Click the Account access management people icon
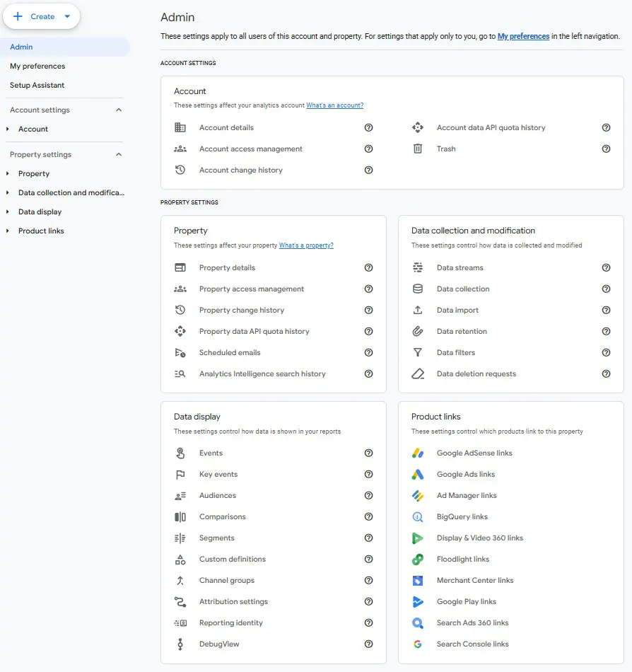The height and width of the screenshot is (672, 632). (x=180, y=149)
